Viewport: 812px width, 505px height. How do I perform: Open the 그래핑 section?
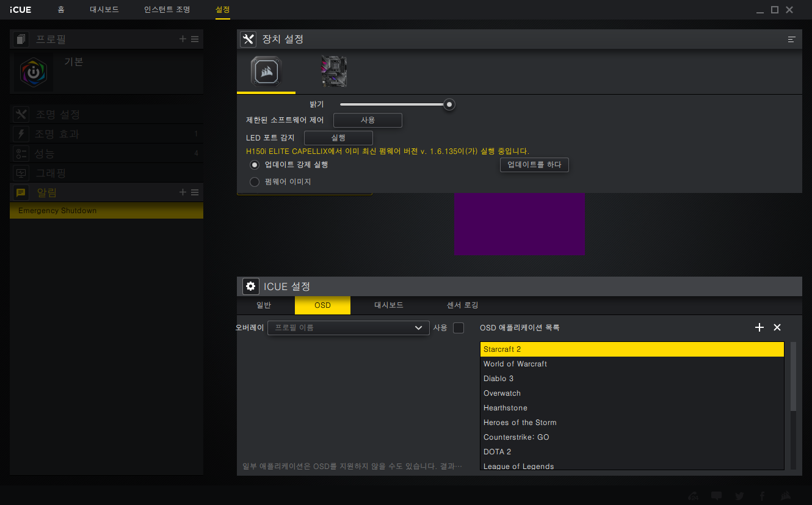pyautogui.click(x=106, y=173)
